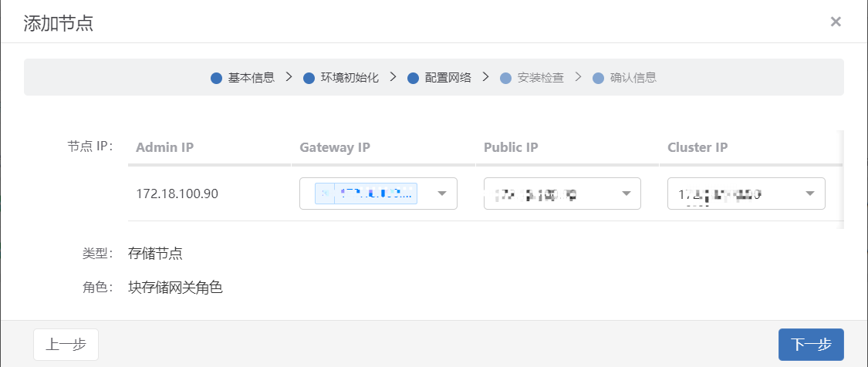Open the Cluster IP dropdown arrow
This screenshot has height=367, width=868.
810,194
